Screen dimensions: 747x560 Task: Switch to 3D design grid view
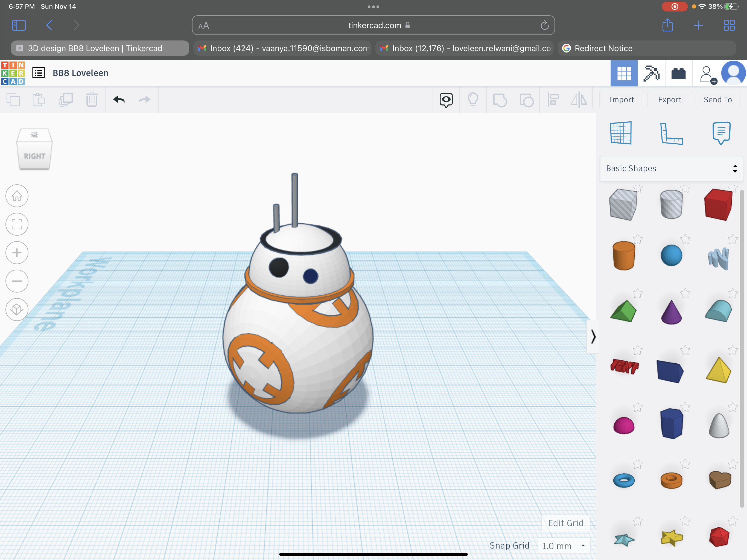click(624, 73)
